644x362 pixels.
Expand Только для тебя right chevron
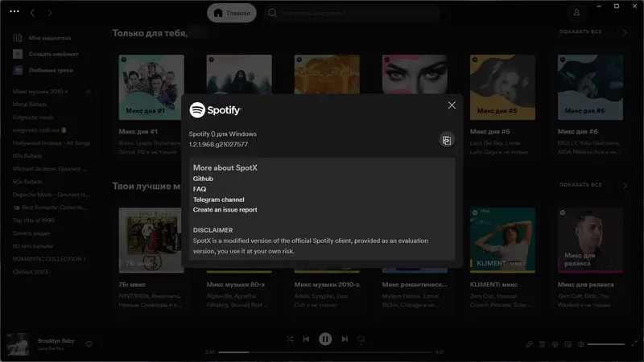(x=625, y=32)
